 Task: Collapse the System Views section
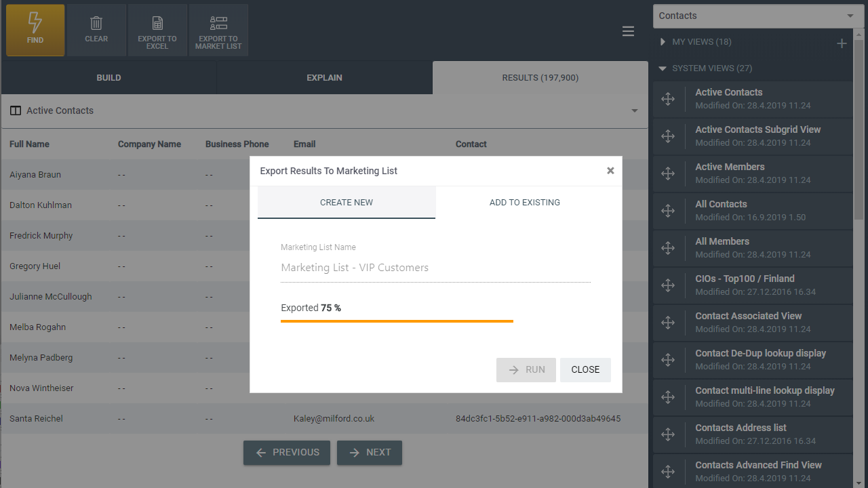(x=663, y=68)
